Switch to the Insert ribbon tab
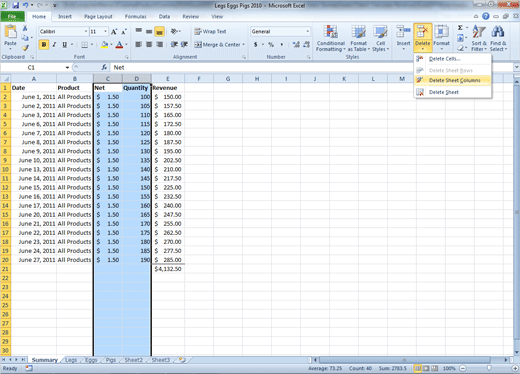 [65, 16]
